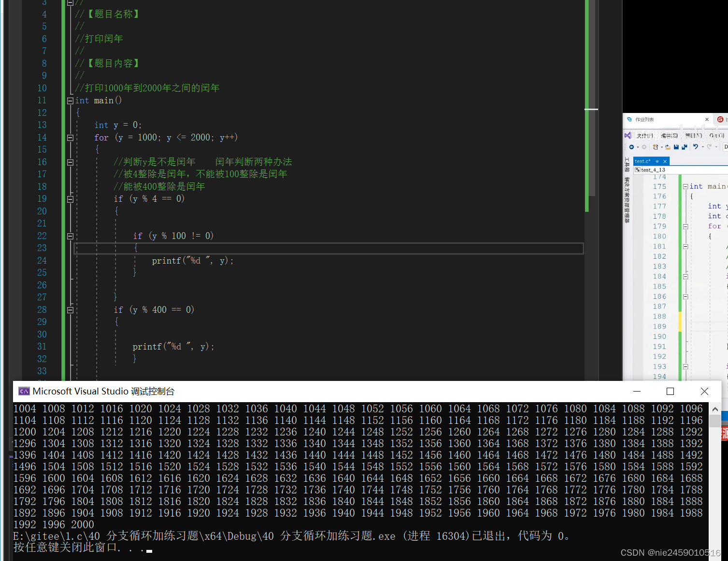Open the navigate backward history dropdown arrow
This screenshot has width=728, height=561.
[638, 147]
